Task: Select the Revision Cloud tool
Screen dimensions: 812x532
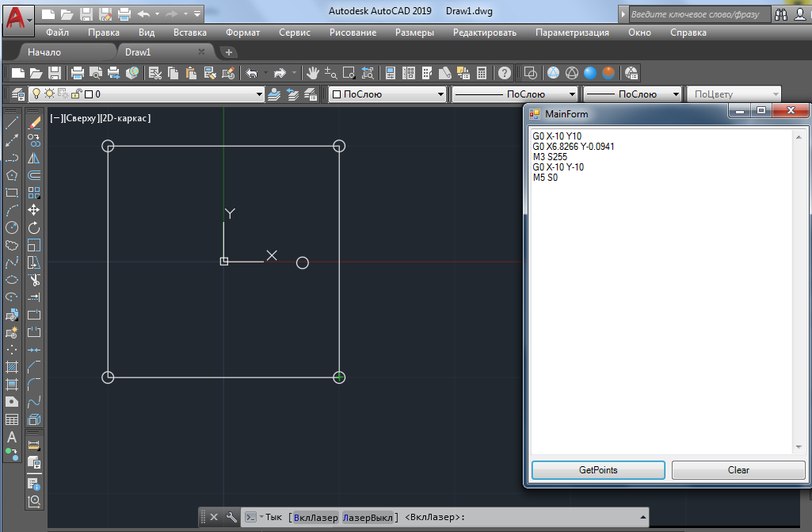Action: click(11, 245)
